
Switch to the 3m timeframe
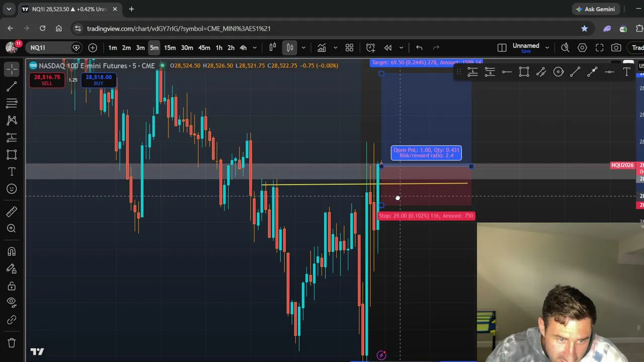coord(140,48)
